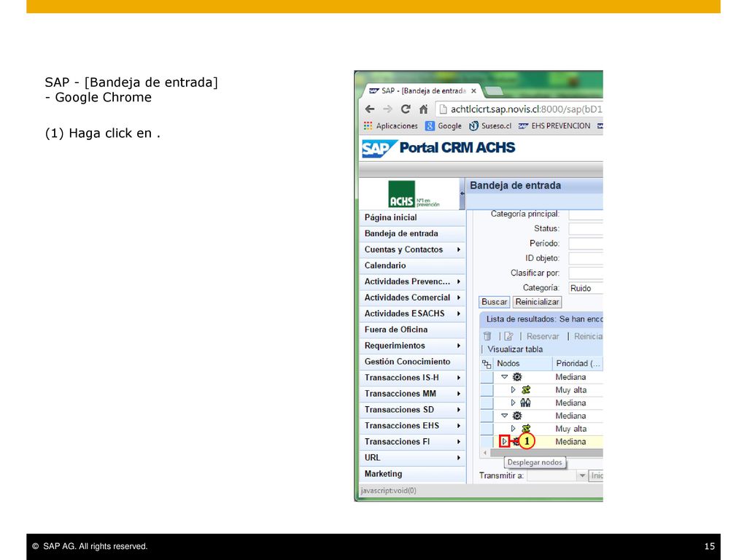Open the EHS PREVENCION bookmark
This screenshot has width=747, height=560.
tap(554, 125)
